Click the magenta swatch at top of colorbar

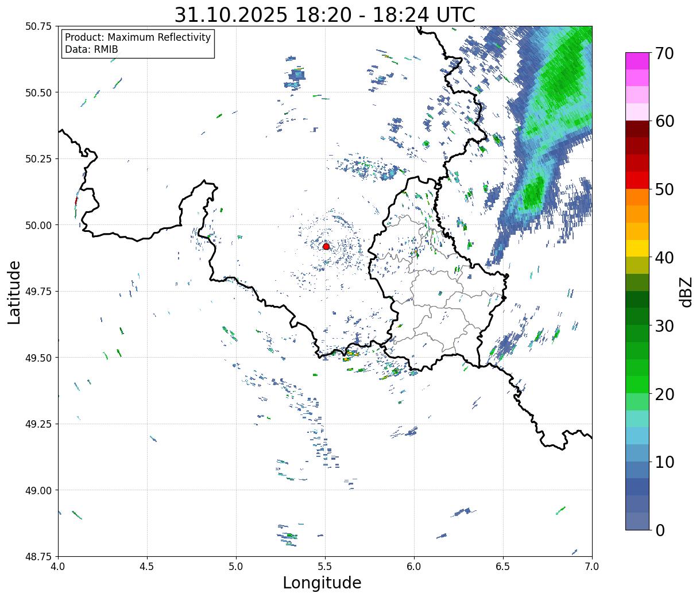click(x=637, y=61)
